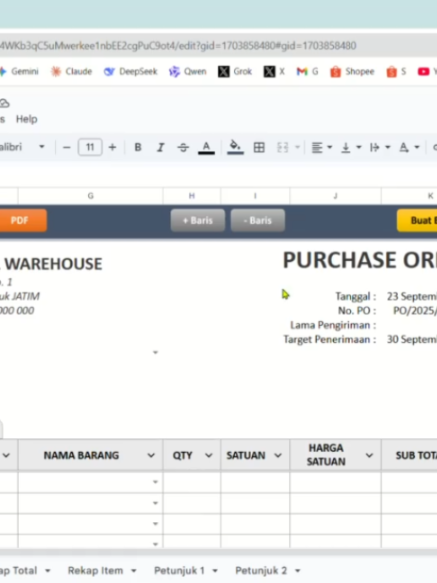The width and height of the screenshot is (437, 583).
Task: Open the DeepSeek bookmark
Action: click(131, 71)
